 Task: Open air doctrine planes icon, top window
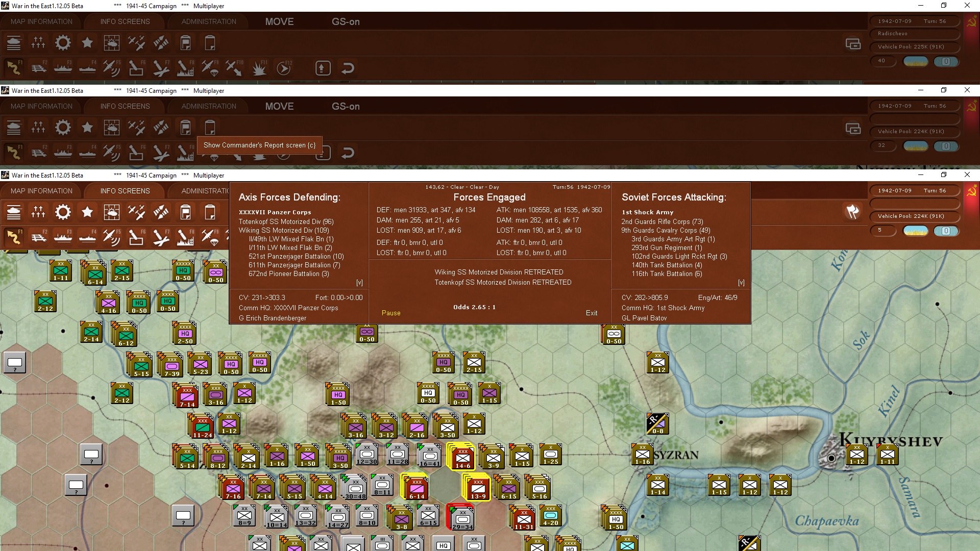pos(136,43)
